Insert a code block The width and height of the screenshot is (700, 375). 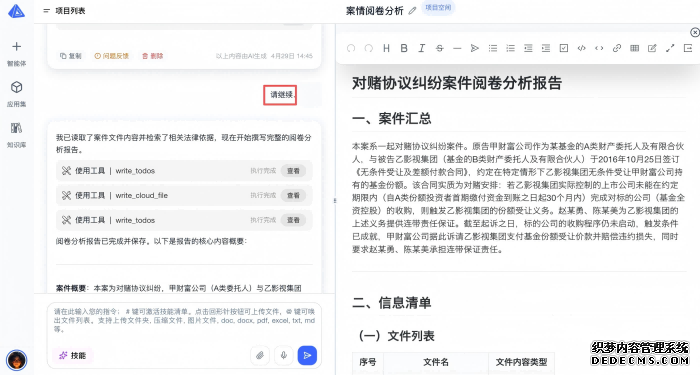pyautogui.click(x=581, y=48)
